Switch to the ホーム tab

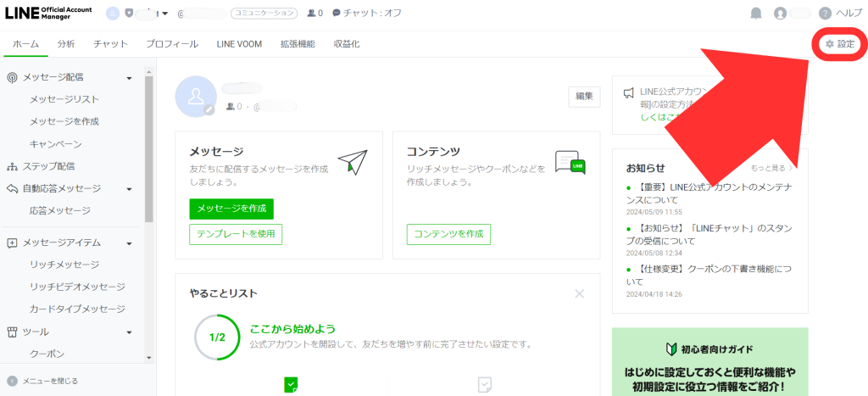point(26,44)
